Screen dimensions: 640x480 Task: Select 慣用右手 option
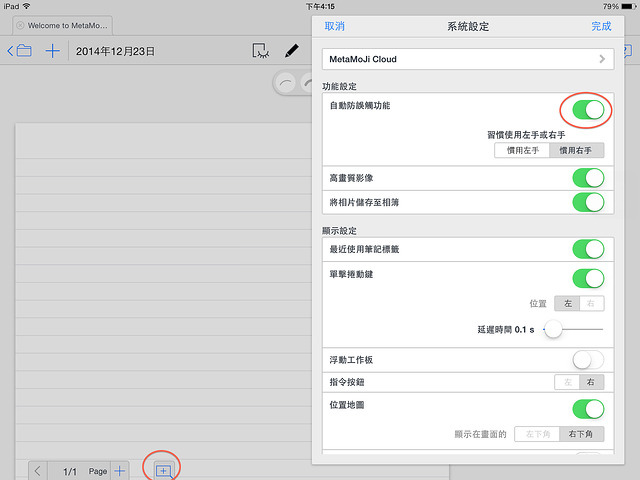576,151
